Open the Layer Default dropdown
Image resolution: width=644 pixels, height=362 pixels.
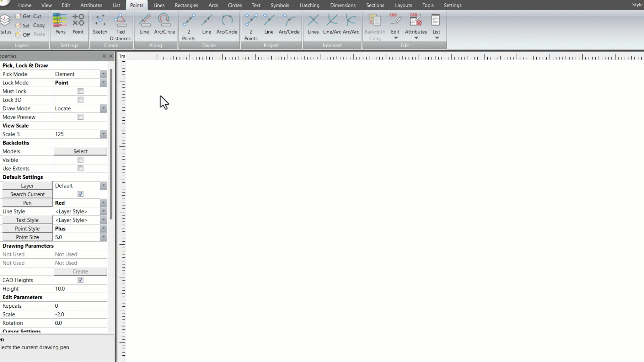point(103,186)
